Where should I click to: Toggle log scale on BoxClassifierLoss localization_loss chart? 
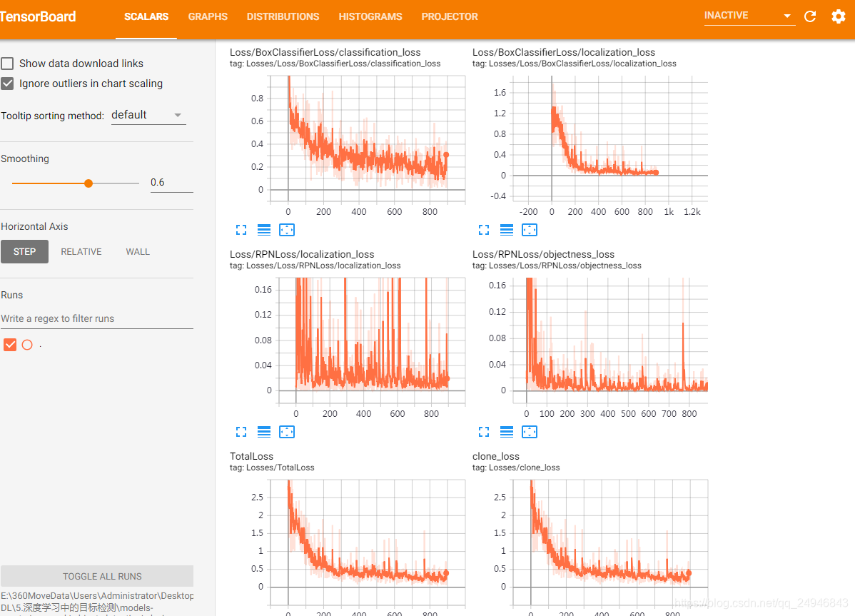(507, 230)
